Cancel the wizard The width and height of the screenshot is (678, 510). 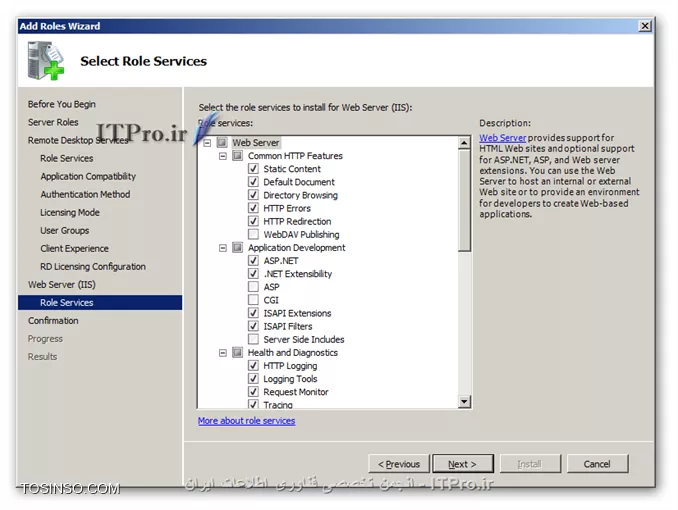click(597, 464)
